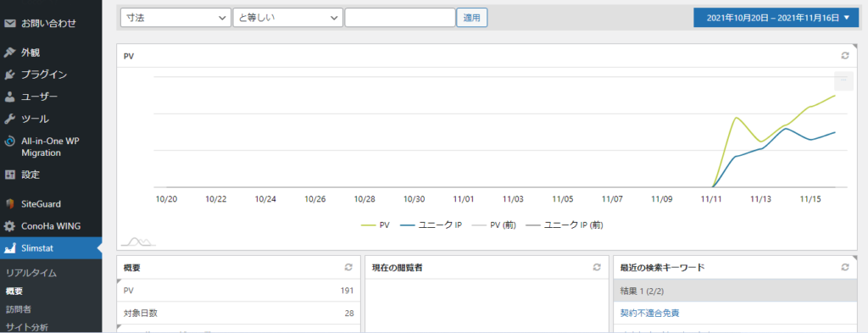Click the filter value text field

pyautogui.click(x=400, y=18)
